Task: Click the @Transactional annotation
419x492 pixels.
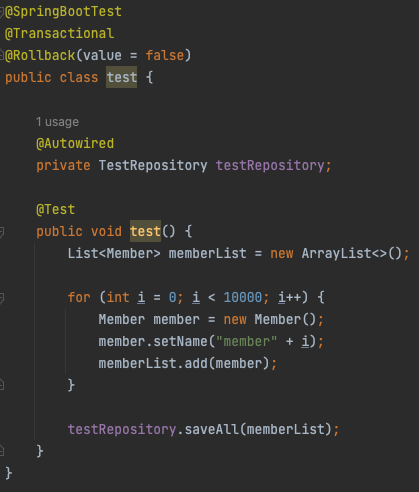Action: tap(59, 34)
